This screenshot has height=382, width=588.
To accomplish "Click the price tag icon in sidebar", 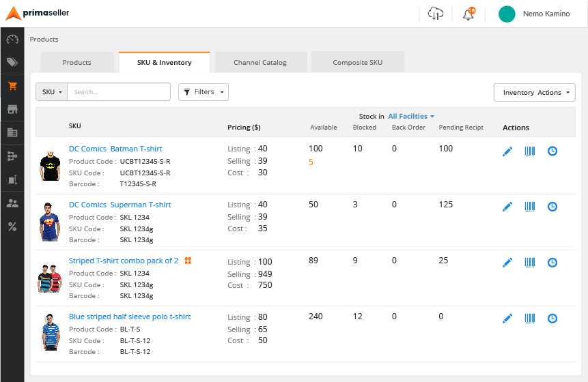I will pyautogui.click(x=12, y=62).
